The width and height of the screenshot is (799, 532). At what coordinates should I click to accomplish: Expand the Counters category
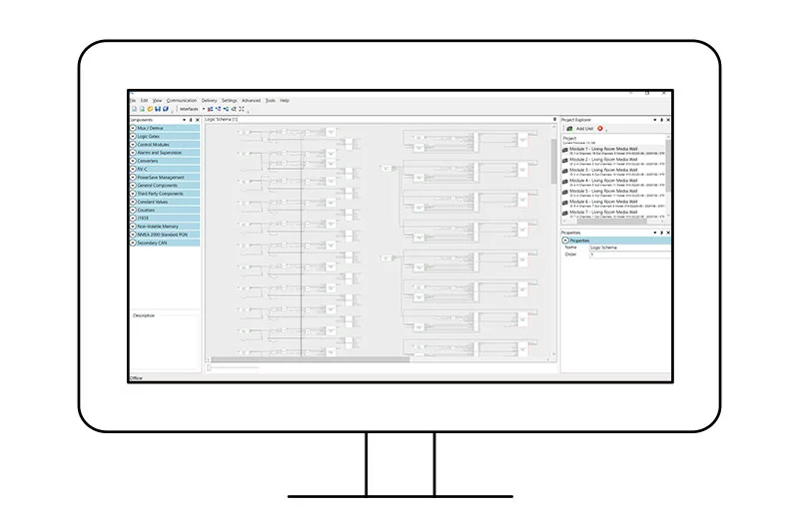[133, 210]
